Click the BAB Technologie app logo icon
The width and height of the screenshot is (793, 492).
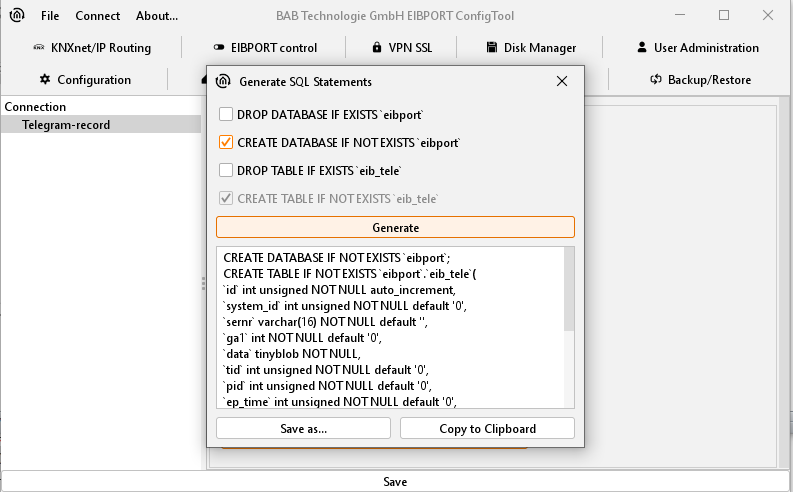17,15
